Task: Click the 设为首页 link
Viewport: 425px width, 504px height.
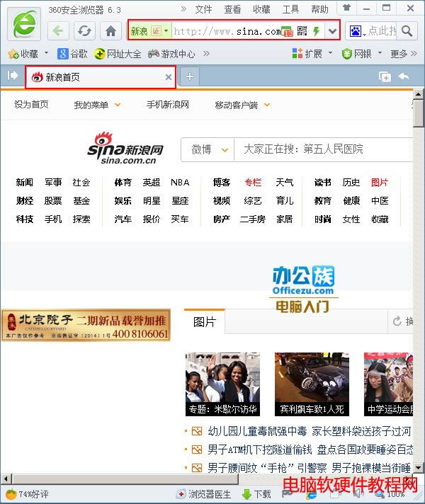Action: coord(31,105)
